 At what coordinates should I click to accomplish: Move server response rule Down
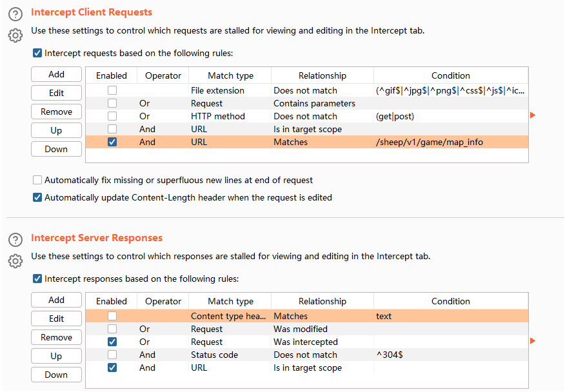coord(57,375)
